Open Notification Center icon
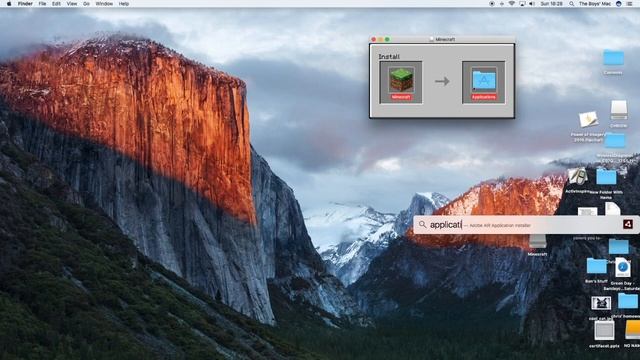640x360 pixels. pos(630,4)
